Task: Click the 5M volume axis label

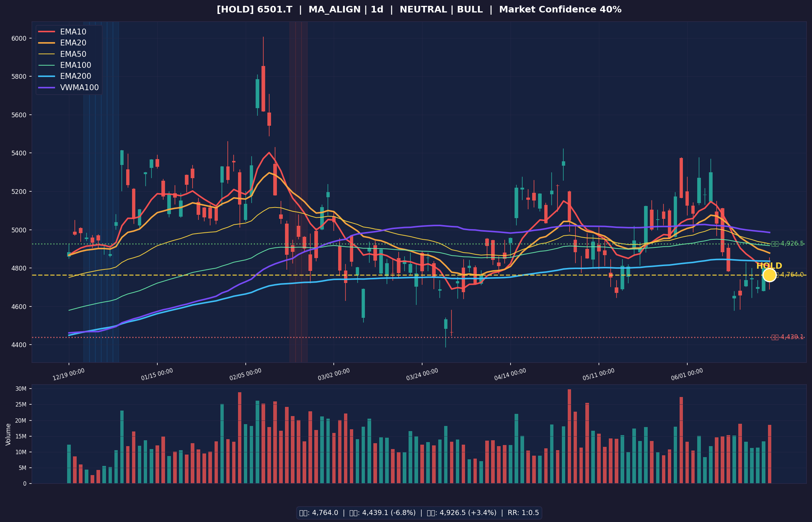Action: click(23, 468)
